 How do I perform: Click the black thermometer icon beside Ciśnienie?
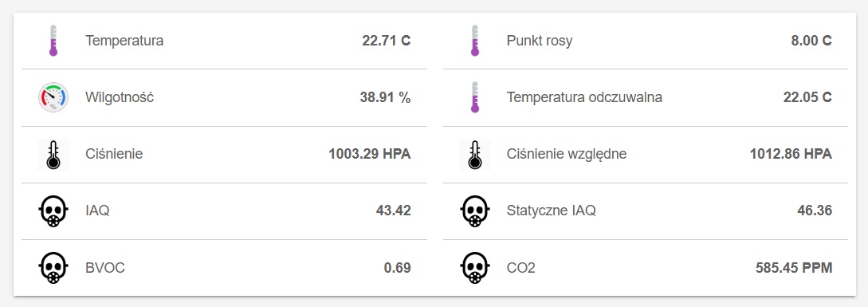pos(53,154)
